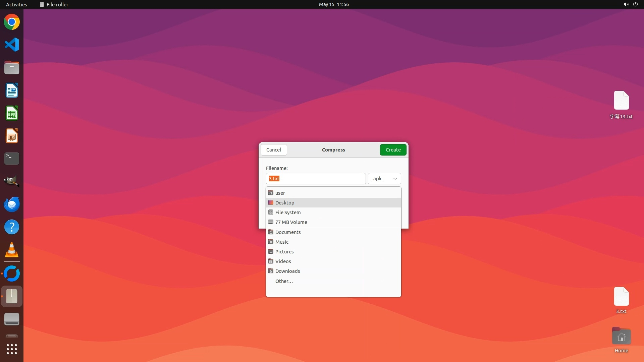Open Thunderbird mail from dock
Image resolution: width=644 pixels, height=362 pixels.
(12, 204)
